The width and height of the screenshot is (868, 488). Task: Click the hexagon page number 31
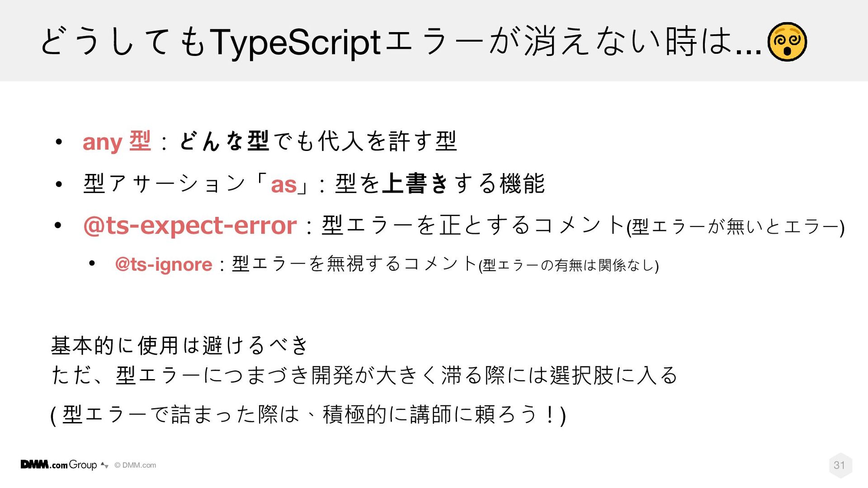pyautogui.click(x=840, y=465)
